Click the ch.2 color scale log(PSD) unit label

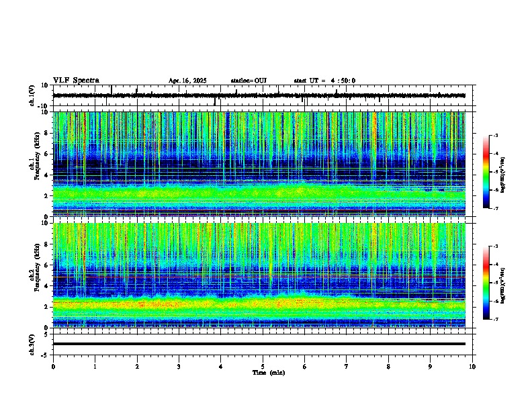click(503, 286)
